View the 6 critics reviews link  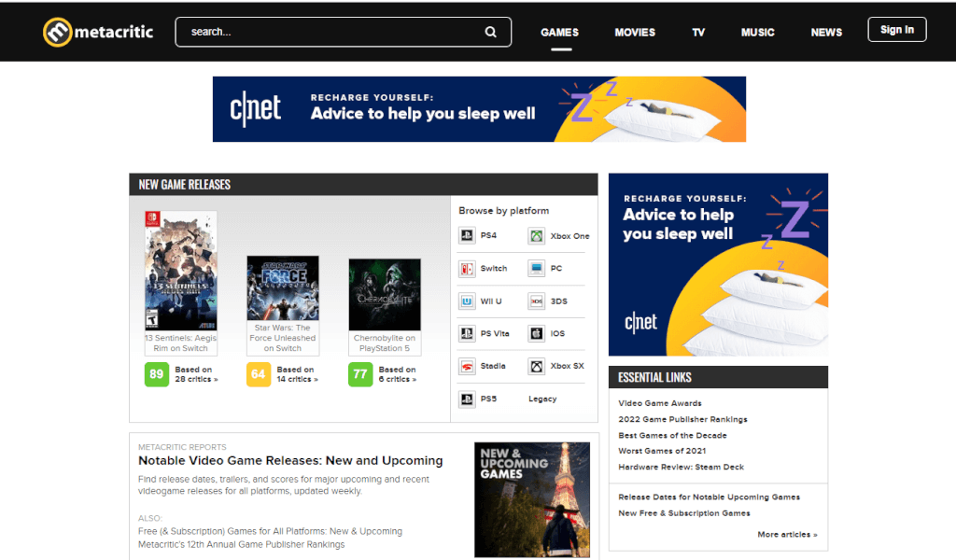398,374
